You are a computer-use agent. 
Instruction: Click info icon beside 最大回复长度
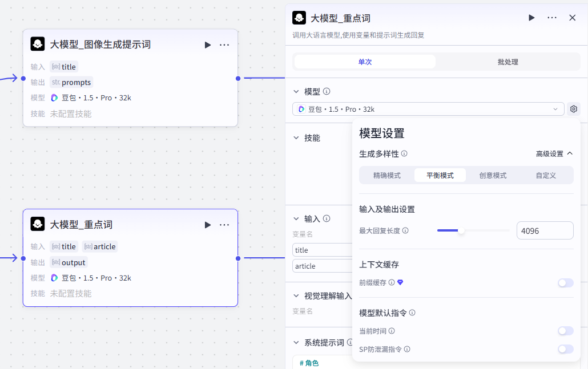coord(405,231)
